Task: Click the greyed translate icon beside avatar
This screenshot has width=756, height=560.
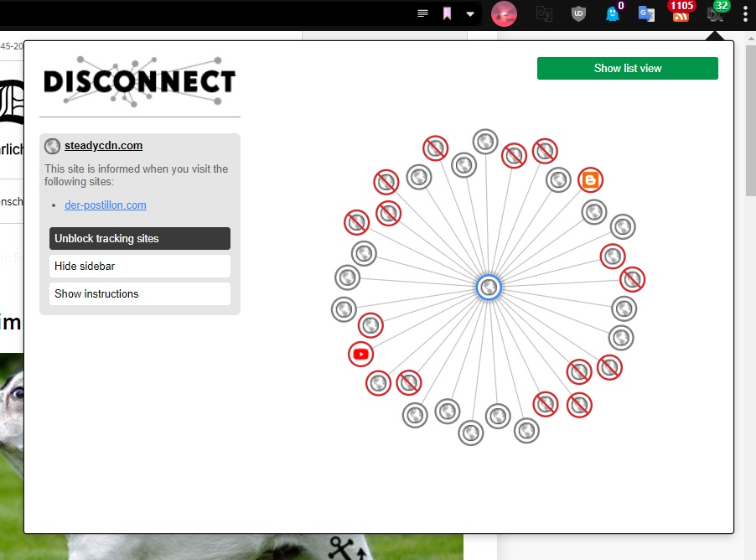Action: coord(544,13)
